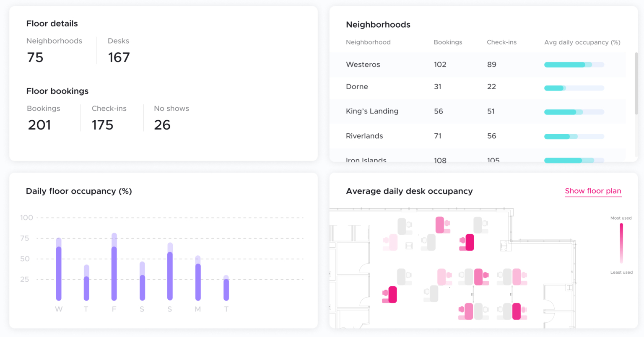The width and height of the screenshot is (644, 337).
Task: Click the No shows count 26
Action: pos(162,125)
